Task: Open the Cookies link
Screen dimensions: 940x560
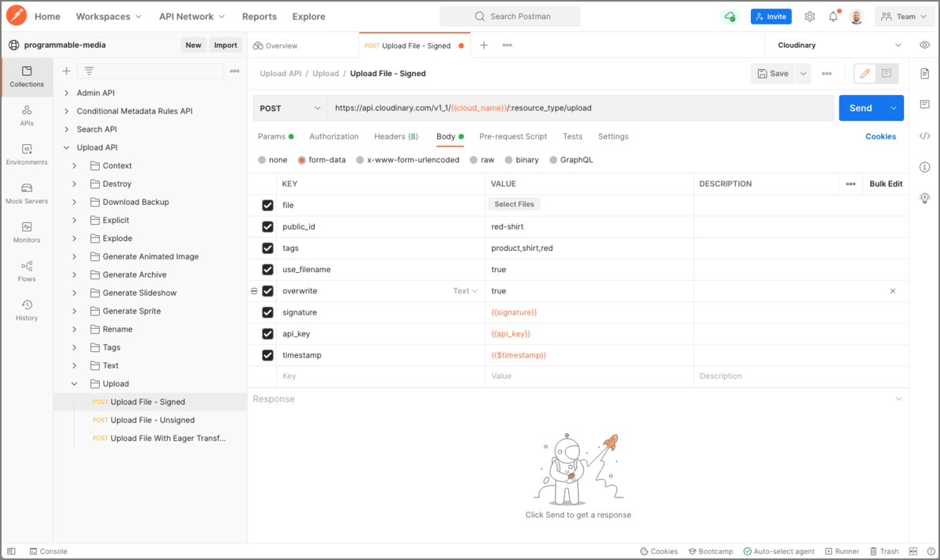Action: 880,136
